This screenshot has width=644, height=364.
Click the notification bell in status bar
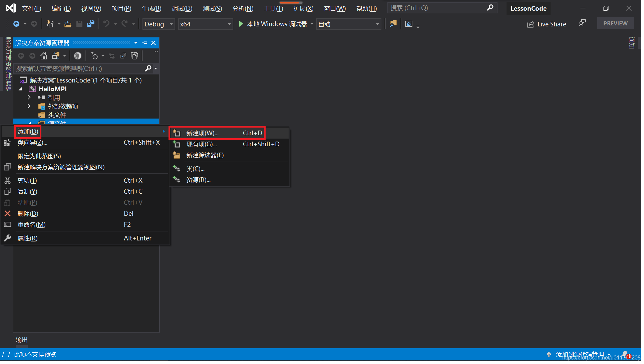pyautogui.click(x=626, y=355)
